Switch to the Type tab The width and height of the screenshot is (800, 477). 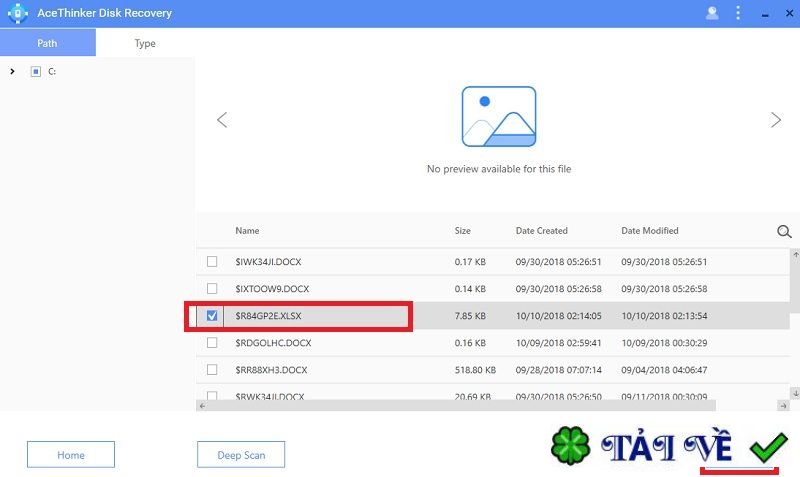click(145, 43)
